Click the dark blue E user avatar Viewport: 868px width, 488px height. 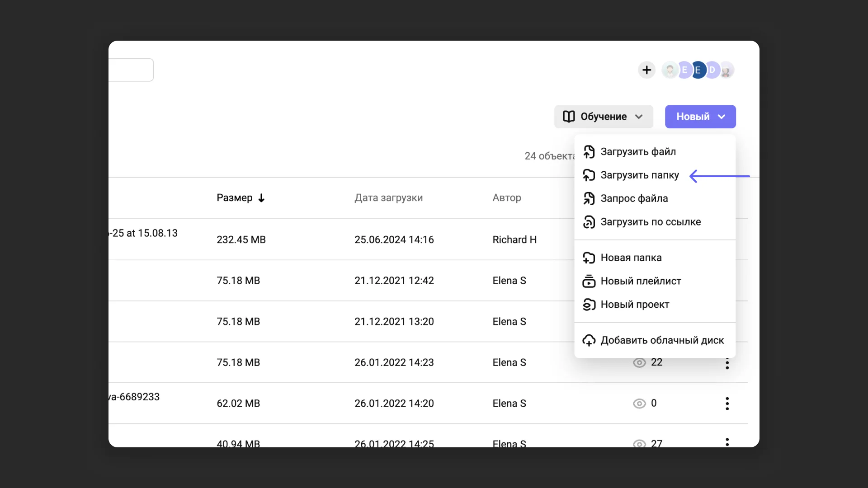[698, 70]
